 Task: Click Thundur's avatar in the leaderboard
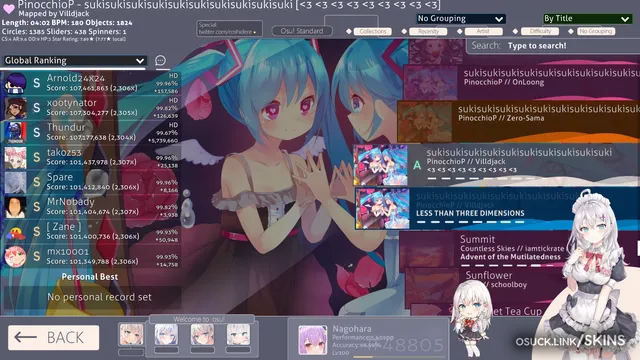coord(16,133)
